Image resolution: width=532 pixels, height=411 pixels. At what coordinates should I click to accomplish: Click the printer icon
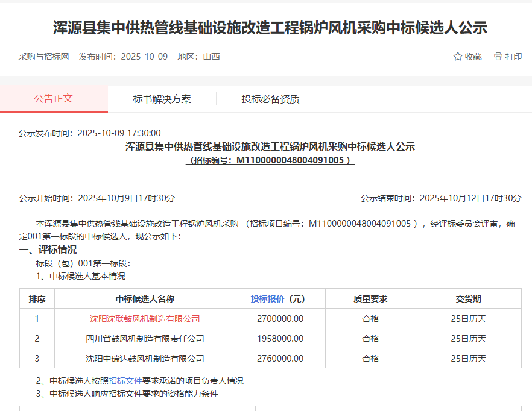(x=498, y=56)
